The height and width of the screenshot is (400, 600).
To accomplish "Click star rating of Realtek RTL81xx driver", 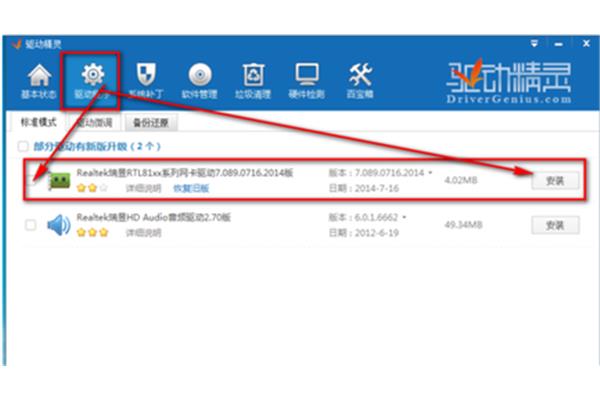I will tap(92, 188).
